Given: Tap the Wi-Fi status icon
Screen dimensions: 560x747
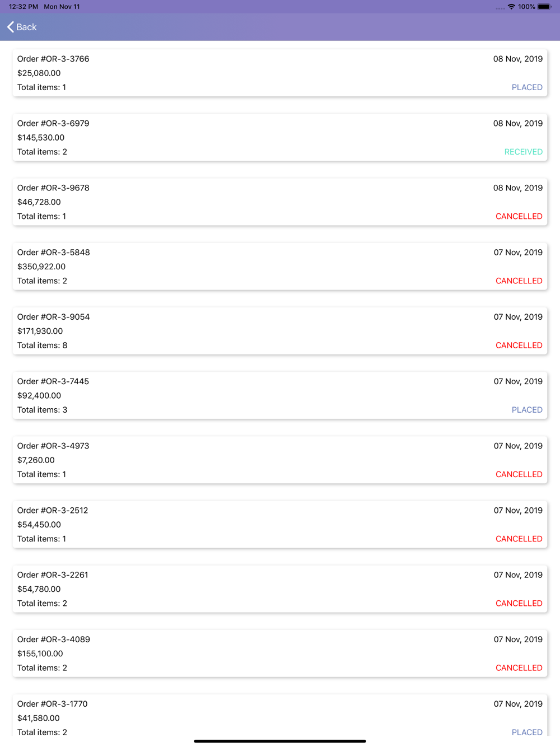Looking at the screenshot, I should coord(511,7).
